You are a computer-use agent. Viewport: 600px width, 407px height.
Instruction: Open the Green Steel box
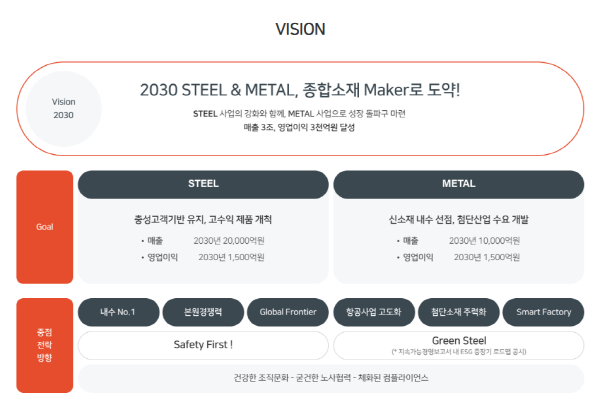click(x=459, y=345)
